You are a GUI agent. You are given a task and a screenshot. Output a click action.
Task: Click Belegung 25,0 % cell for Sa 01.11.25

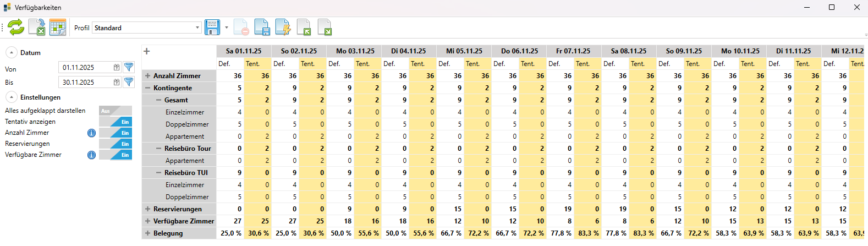230,233
